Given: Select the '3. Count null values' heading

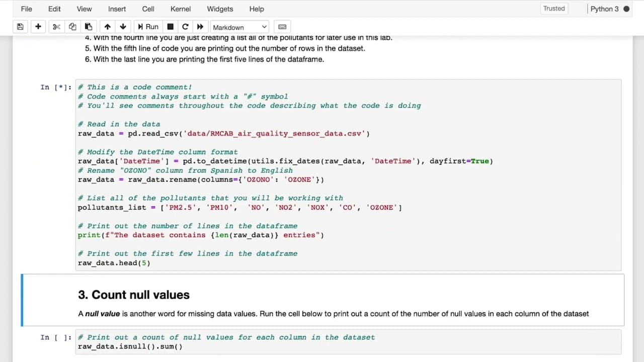Looking at the screenshot, I should tap(134, 295).
